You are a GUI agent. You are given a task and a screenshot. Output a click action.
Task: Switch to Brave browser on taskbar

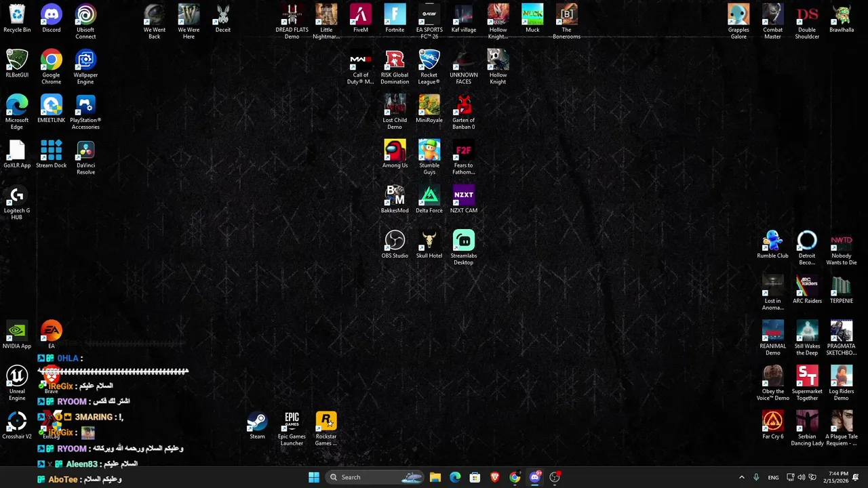pyautogui.click(x=495, y=477)
